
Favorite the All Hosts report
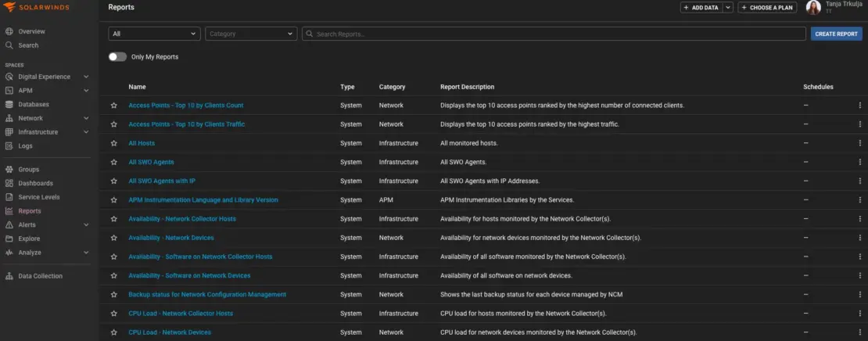[x=114, y=143]
